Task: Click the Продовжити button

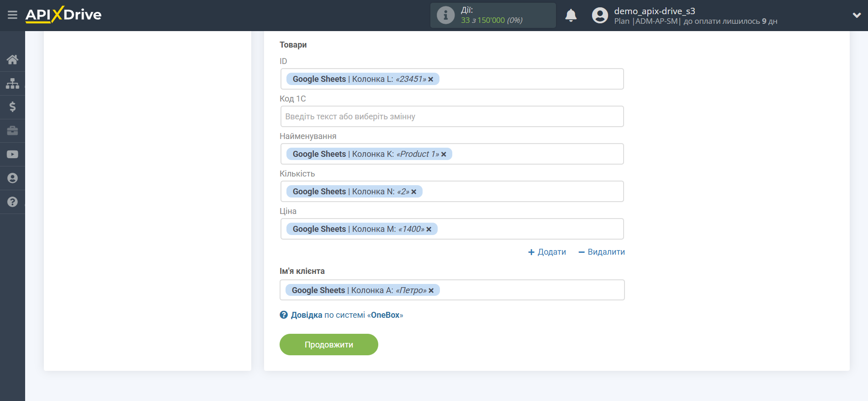Action: point(328,344)
